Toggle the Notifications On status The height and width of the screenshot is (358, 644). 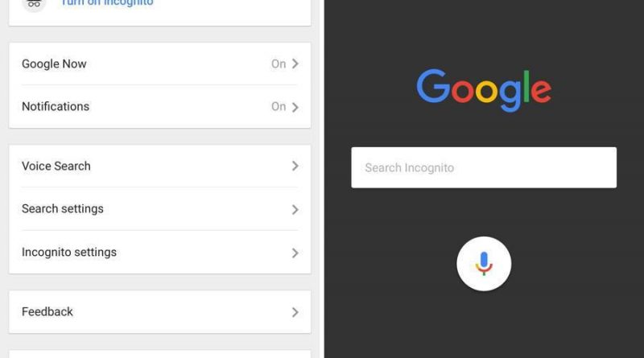(279, 107)
